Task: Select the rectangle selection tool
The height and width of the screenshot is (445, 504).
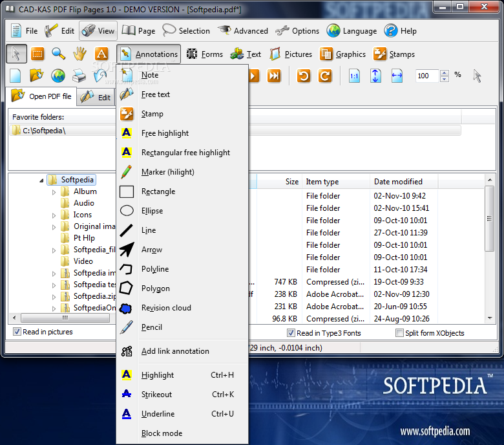Action: point(37,54)
